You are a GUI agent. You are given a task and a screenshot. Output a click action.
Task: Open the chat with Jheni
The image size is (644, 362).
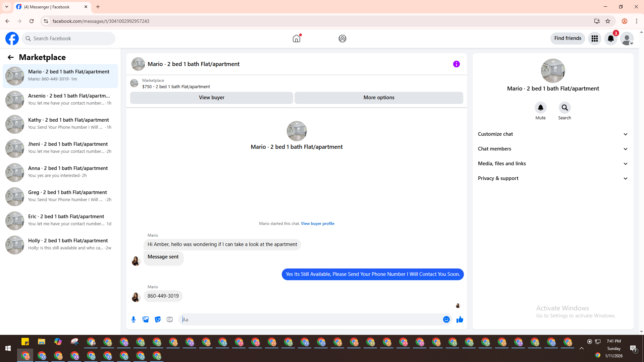pyautogui.click(x=60, y=148)
